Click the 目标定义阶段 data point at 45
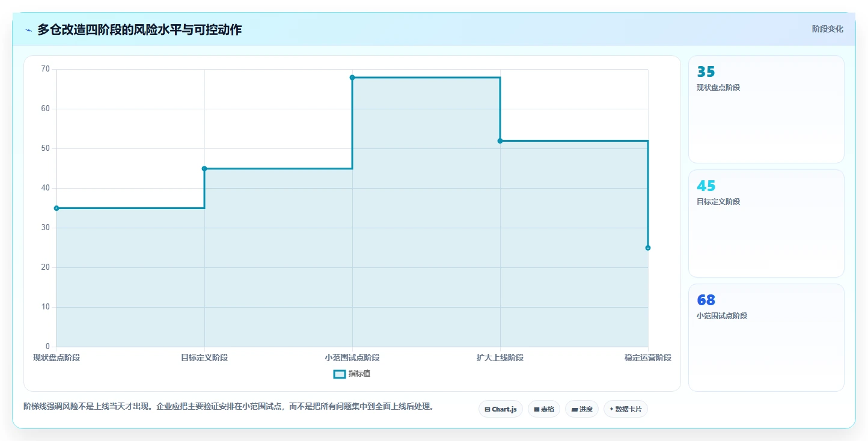Screen dimensions: 868x441 (x=204, y=169)
